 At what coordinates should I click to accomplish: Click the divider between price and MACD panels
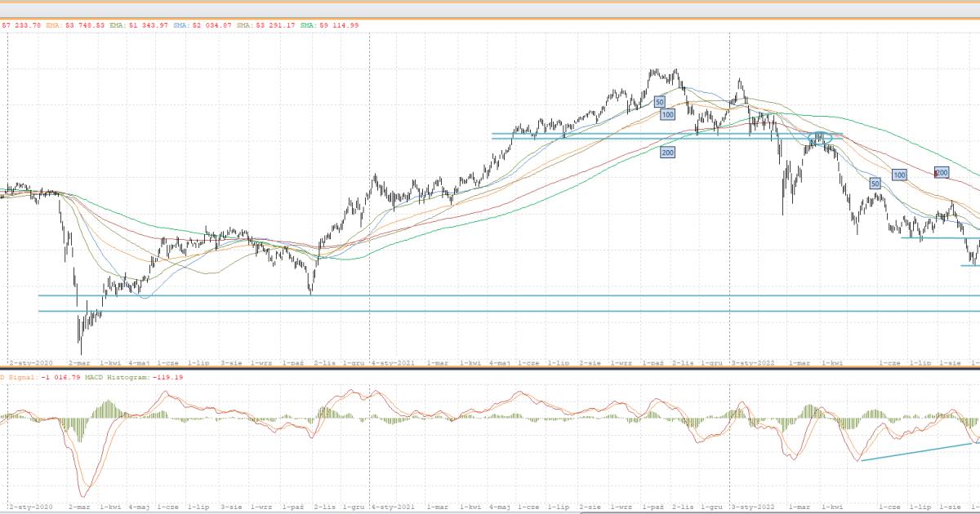point(490,370)
